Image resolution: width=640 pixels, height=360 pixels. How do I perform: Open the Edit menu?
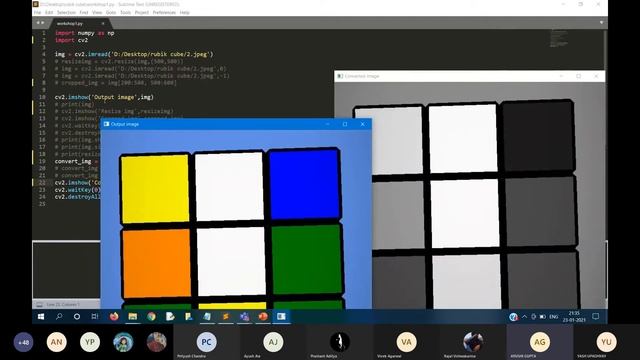click(49, 13)
